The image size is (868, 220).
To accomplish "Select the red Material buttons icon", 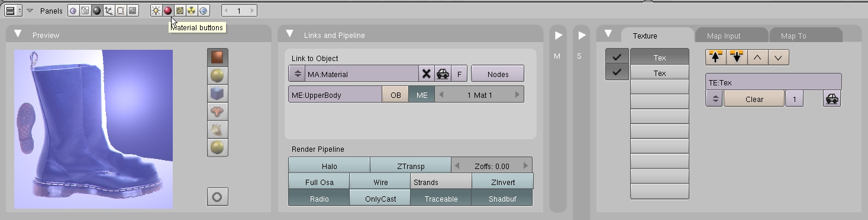I will tap(167, 11).
